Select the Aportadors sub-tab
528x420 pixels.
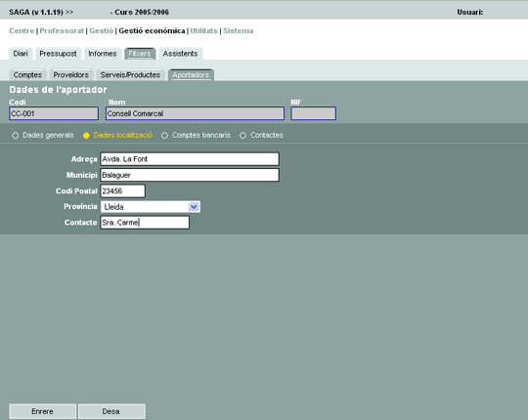tap(191, 75)
